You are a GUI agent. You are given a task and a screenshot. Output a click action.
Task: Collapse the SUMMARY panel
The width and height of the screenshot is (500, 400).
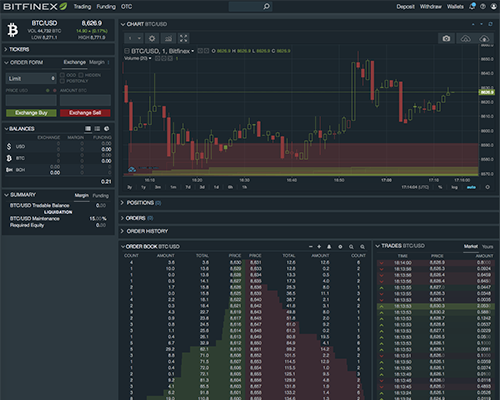[x=6, y=195]
